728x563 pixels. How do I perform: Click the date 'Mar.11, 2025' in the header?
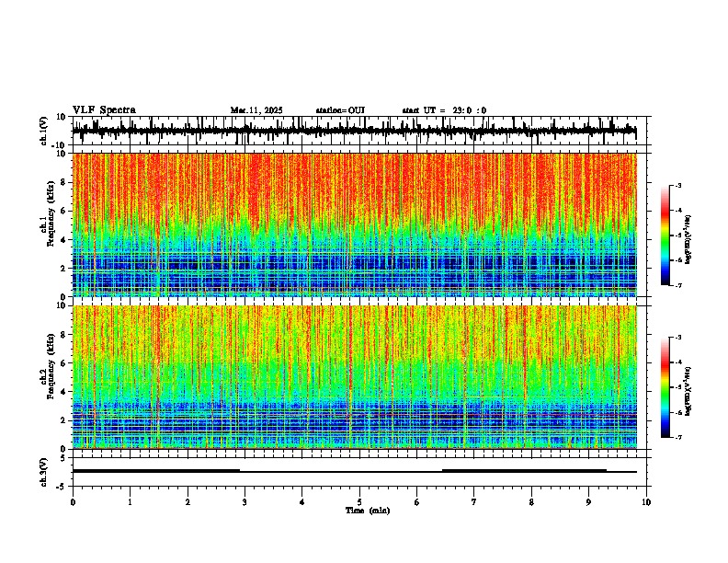(256, 110)
